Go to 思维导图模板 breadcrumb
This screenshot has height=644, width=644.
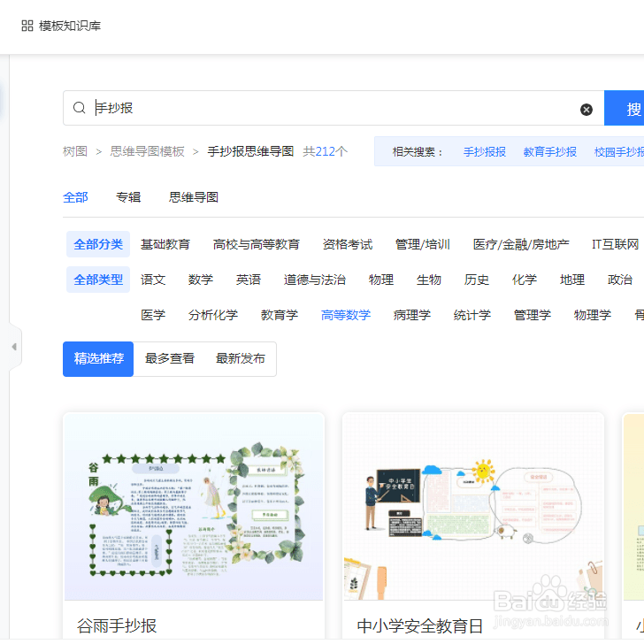point(147,151)
